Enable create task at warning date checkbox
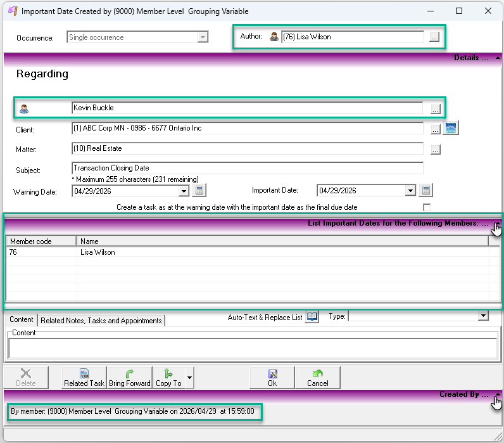 tap(427, 207)
